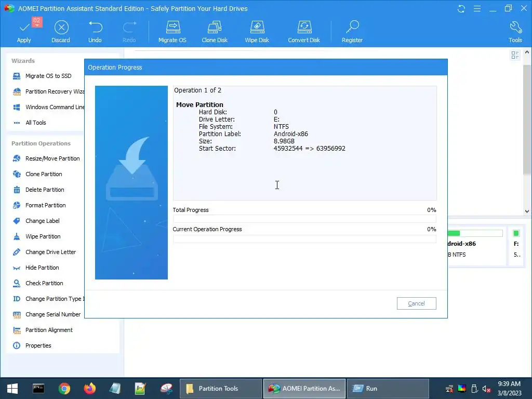Click the Partition Operations section header

[x=41, y=143]
